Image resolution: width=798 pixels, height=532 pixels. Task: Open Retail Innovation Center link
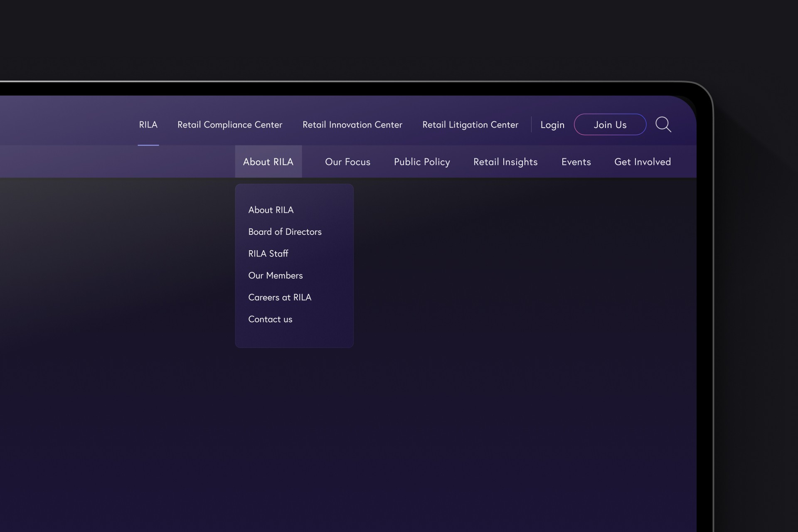click(352, 125)
